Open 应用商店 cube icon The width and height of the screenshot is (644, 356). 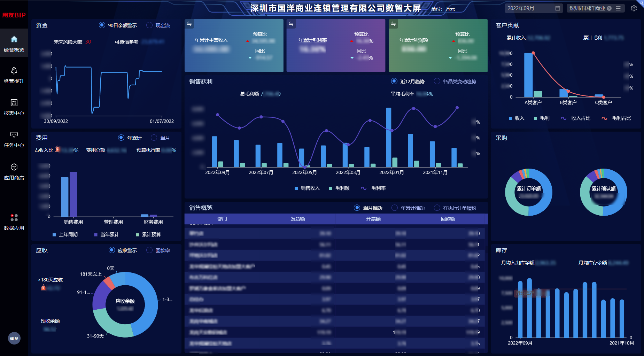[x=14, y=167]
